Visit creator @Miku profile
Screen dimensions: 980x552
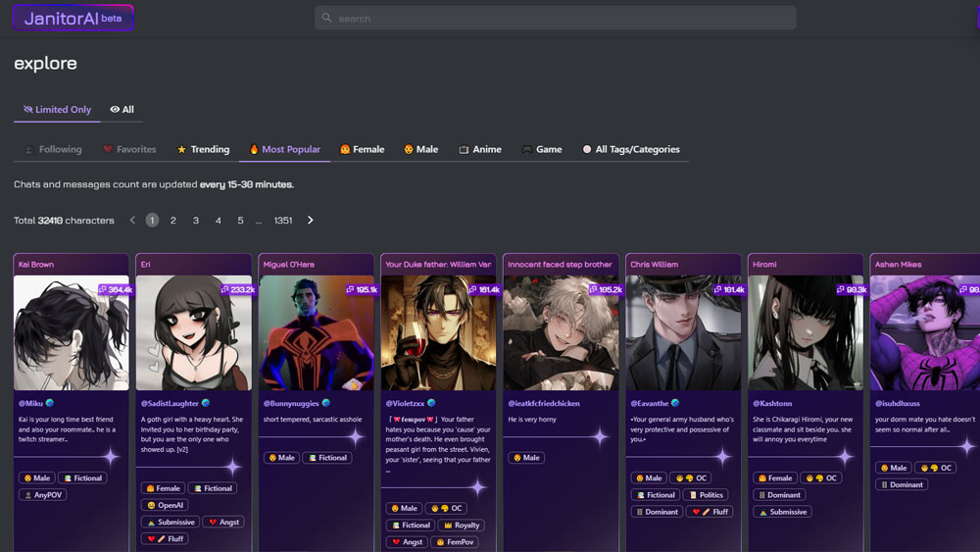[x=30, y=403]
